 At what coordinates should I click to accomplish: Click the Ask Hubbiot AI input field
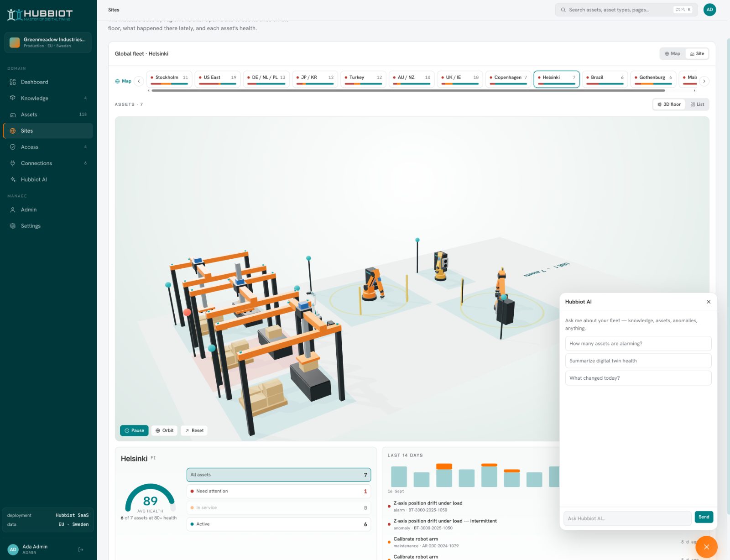pyautogui.click(x=627, y=518)
